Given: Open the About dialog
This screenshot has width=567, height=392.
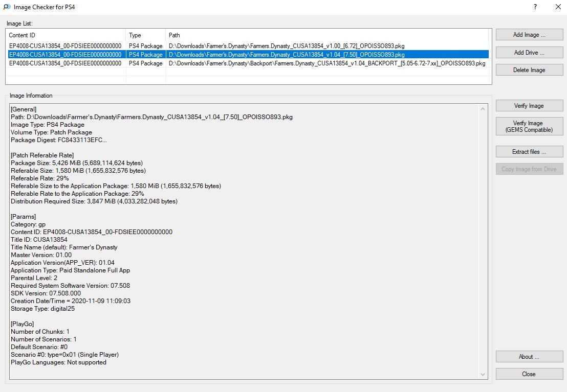Looking at the screenshot, I should [x=529, y=357].
